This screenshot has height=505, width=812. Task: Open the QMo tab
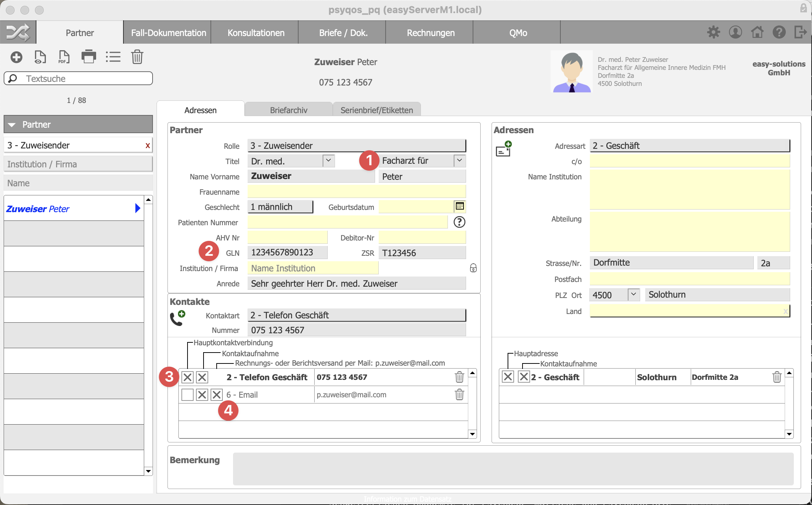[518, 33]
